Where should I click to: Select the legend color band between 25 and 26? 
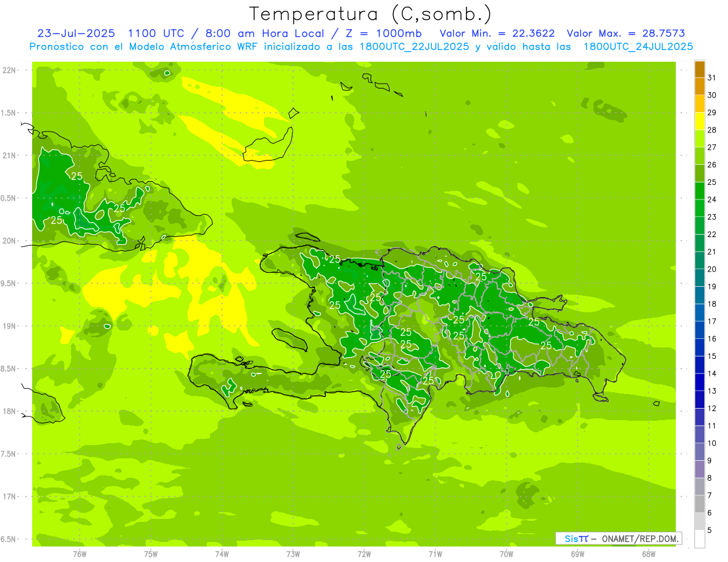tap(699, 173)
